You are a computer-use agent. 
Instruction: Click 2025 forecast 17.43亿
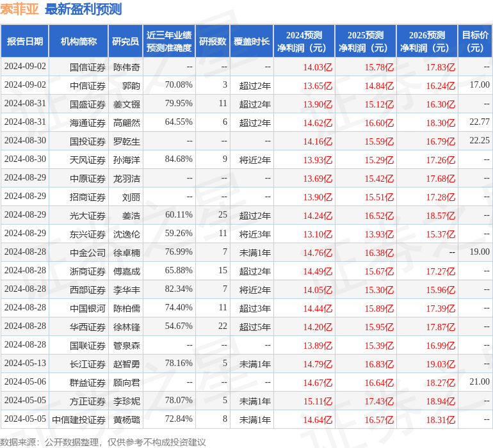[x=379, y=401]
